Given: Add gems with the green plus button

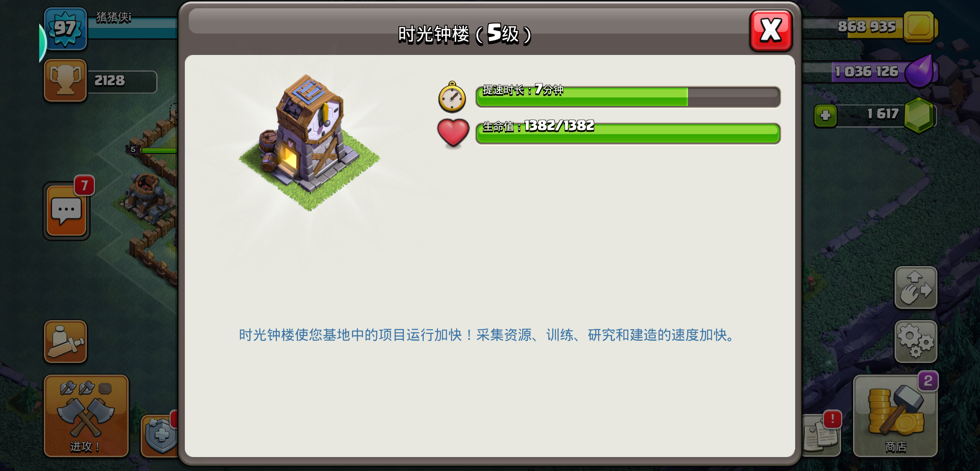Looking at the screenshot, I should pos(825,116).
